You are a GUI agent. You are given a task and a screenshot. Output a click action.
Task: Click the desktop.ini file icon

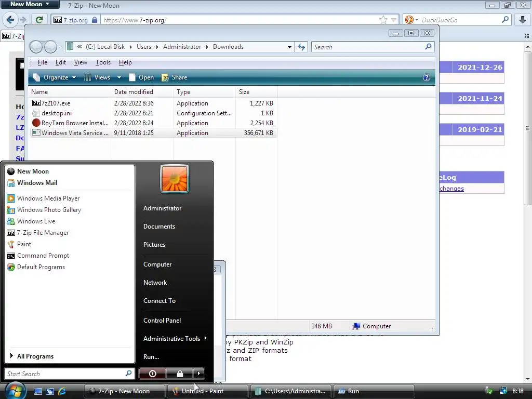coord(36,113)
